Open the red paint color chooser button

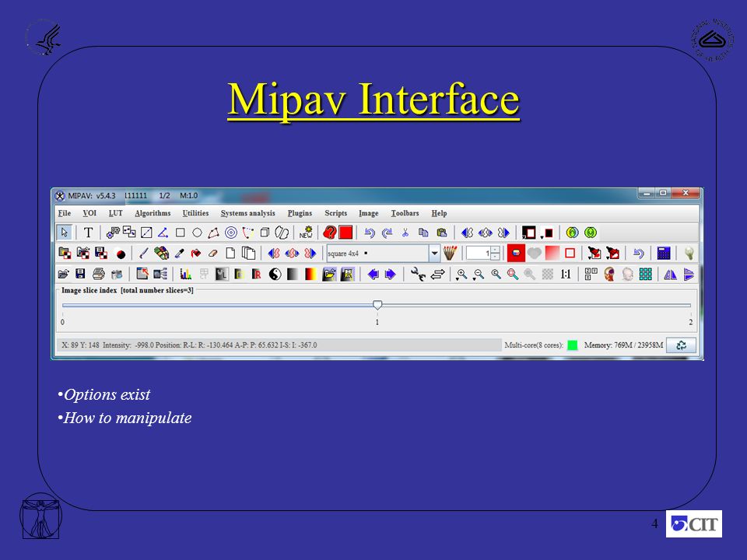pos(516,253)
